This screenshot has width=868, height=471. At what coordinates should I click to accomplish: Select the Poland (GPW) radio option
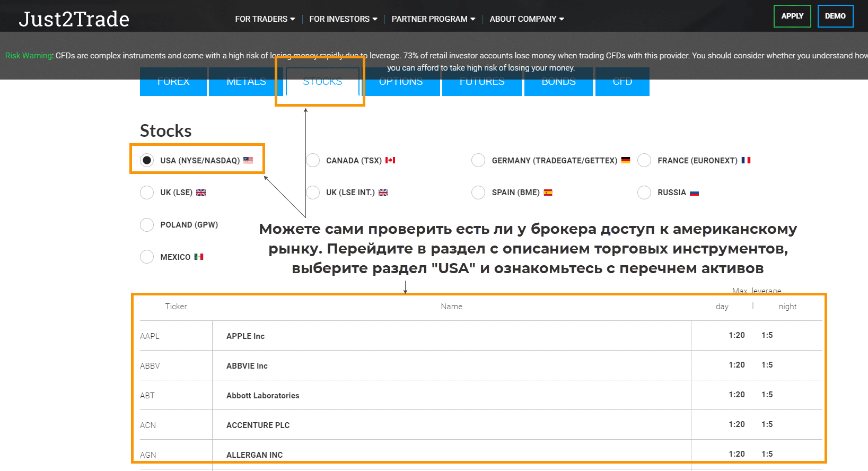tap(147, 225)
